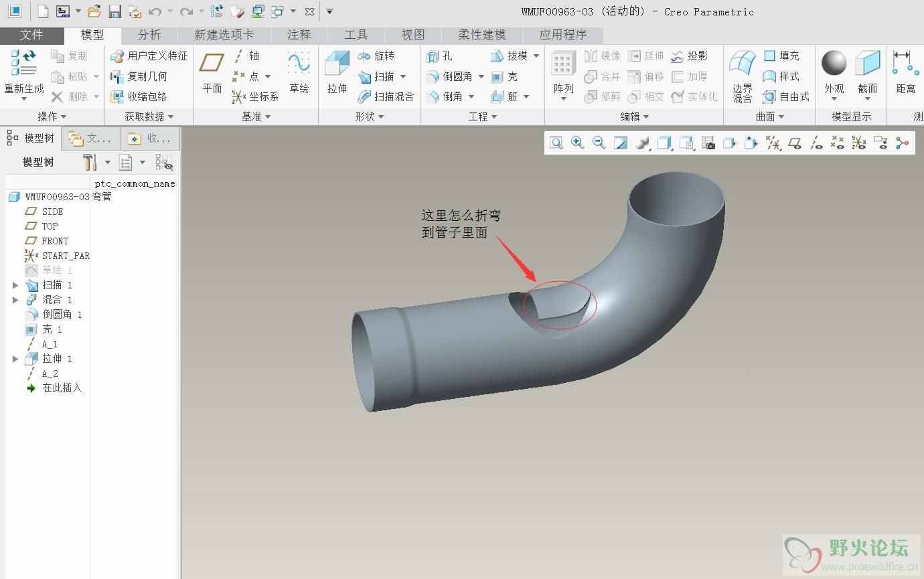Expand the 扫描 1 feature in model tree
Screen dimensions: 924x579
tap(15, 285)
